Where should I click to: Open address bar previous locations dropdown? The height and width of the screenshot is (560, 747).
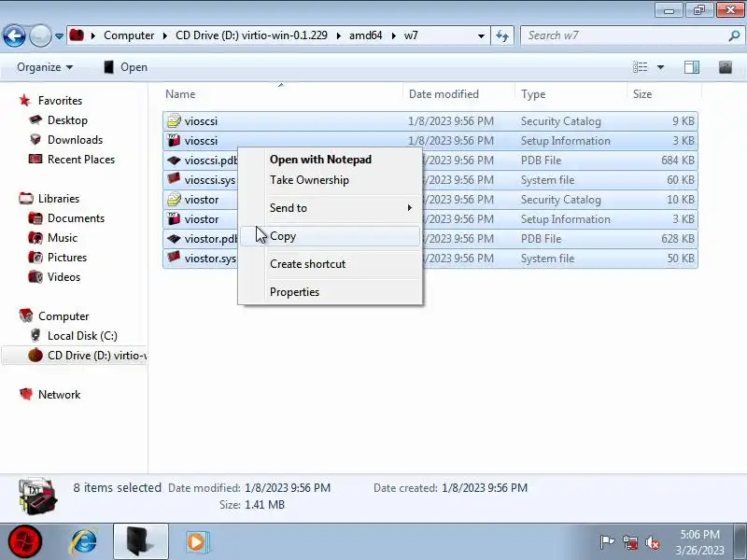481,35
